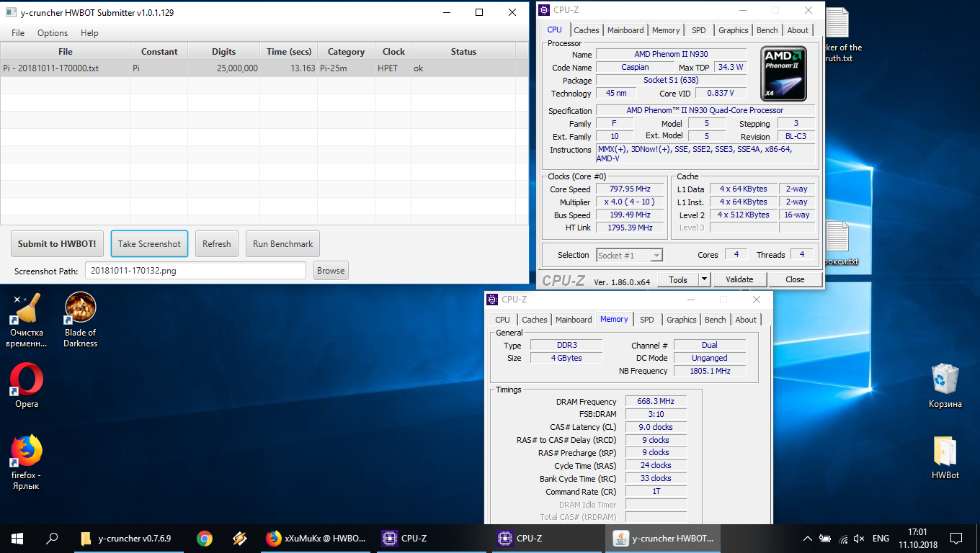980x553 pixels.
Task: Select the y-cruncher HWBOT Java taskbar item
Action: [664, 538]
